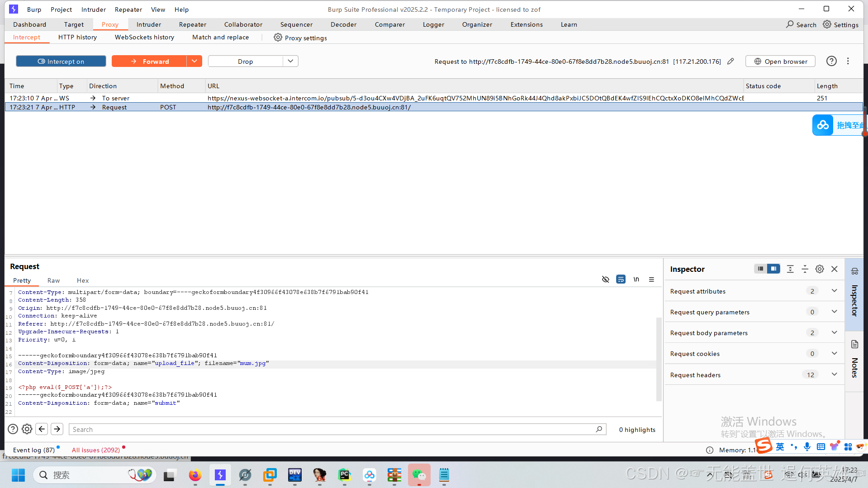Switch to HTTP history tab
Viewport: 868px width, 488px height.
click(x=77, y=37)
